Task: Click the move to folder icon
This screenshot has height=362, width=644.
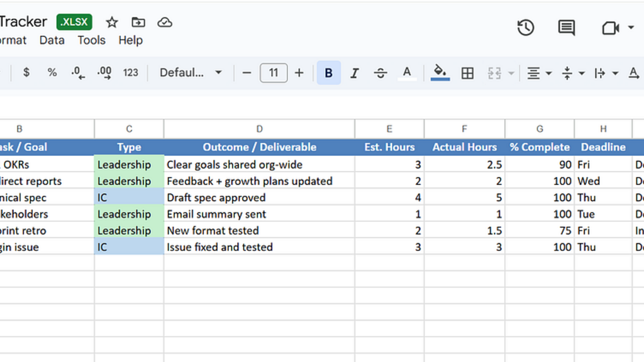Action: point(138,23)
